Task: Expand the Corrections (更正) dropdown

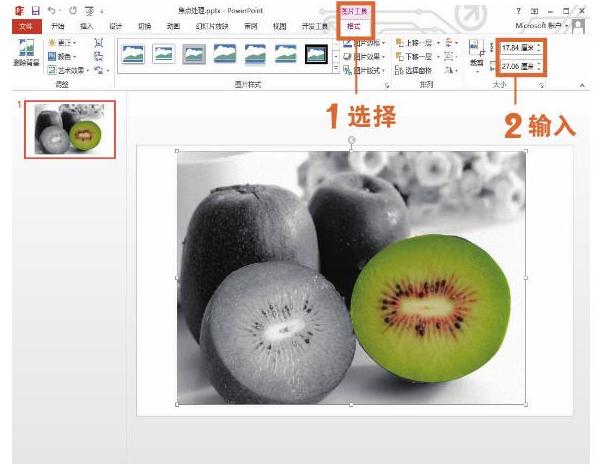Action: [62, 43]
